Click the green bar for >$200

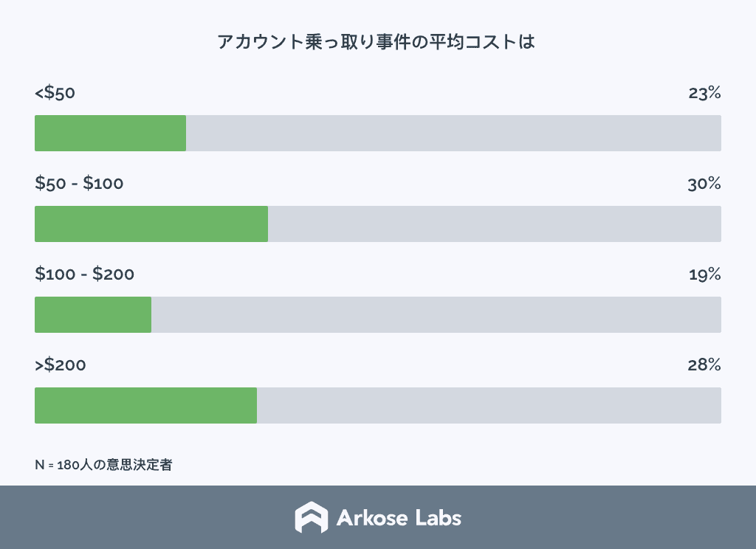click(145, 405)
